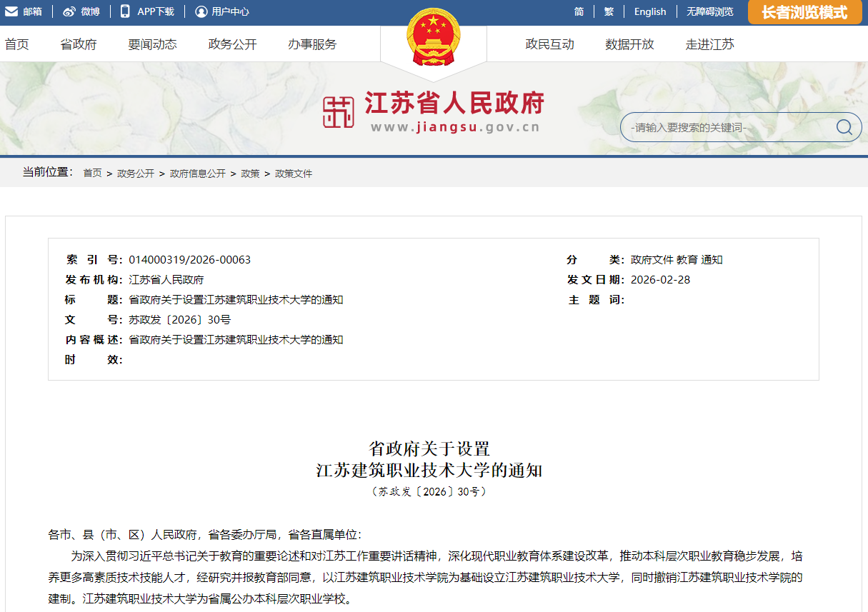Open the 邮箱 mail icon

click(x=11, y=11)
